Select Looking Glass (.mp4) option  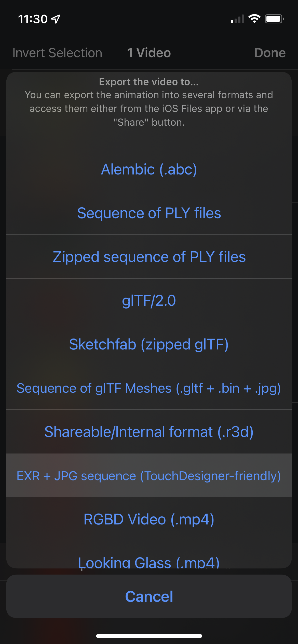[x=149, y=561]
